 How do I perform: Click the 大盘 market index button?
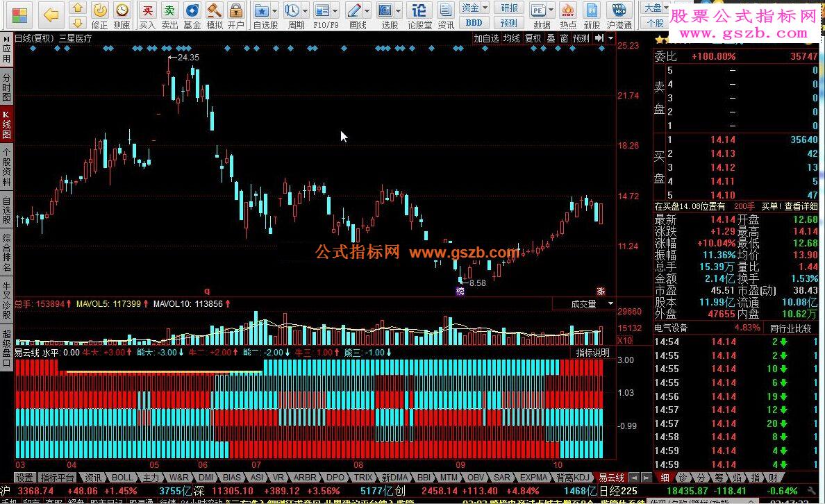click(655, 8)
